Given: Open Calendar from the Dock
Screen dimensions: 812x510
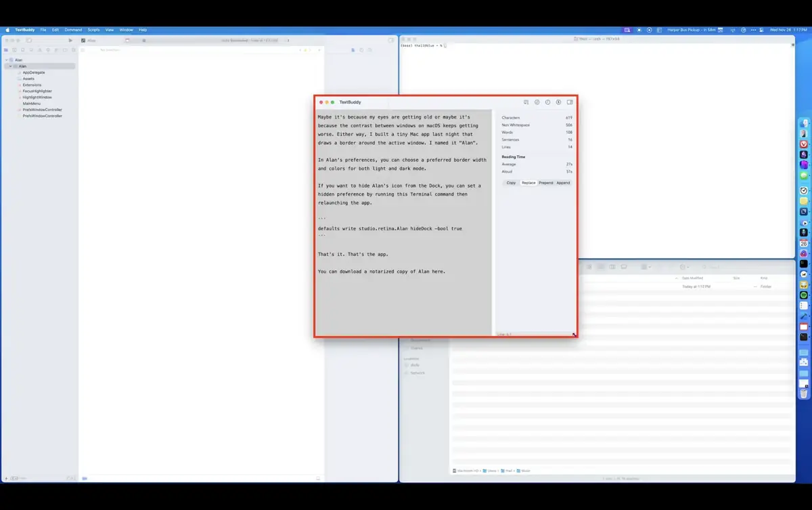Looking at the screenshot, I should [804, 242].
